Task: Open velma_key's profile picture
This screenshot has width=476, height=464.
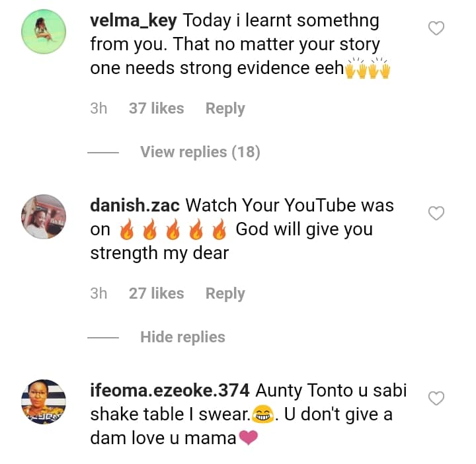Action: (x=44, y=31)
